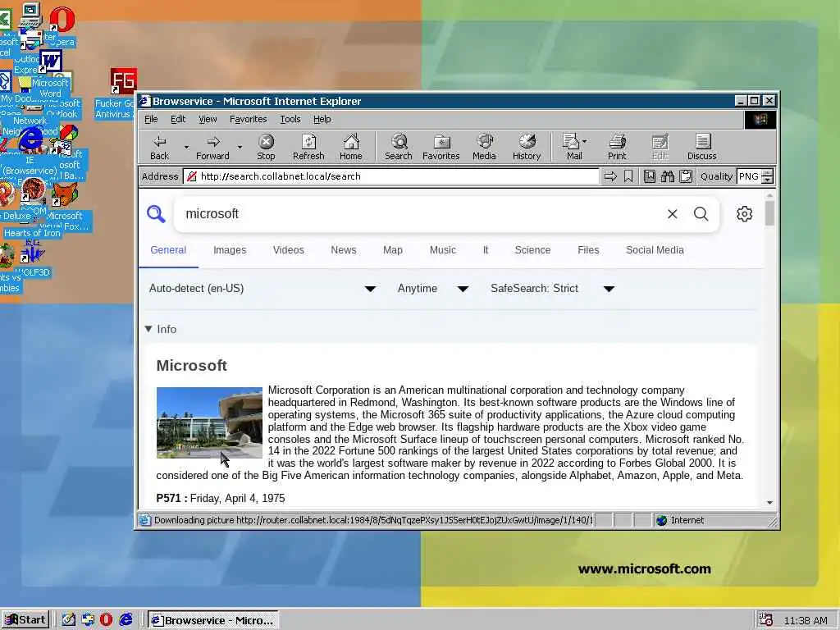Switch to the Science tab

point(532,250)
